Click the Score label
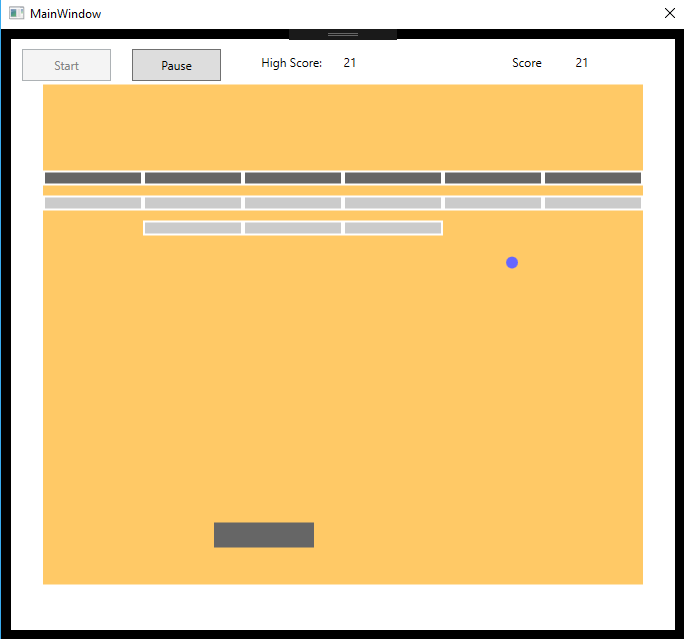The width and height of the screenshot is (684, 639). click(527, 63)
